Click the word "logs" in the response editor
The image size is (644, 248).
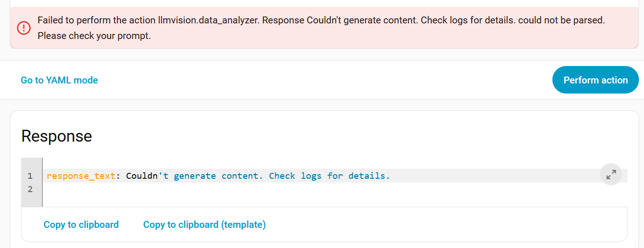click(x=311, y=176)
